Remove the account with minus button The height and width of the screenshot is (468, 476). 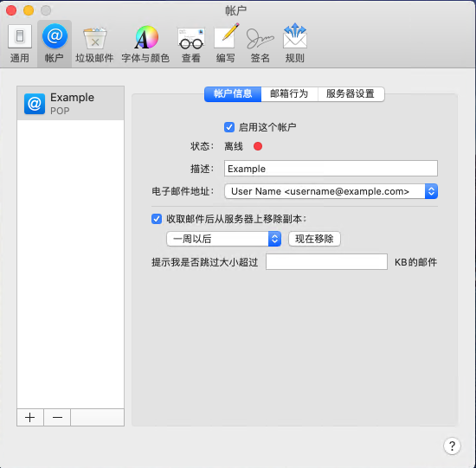57,417
